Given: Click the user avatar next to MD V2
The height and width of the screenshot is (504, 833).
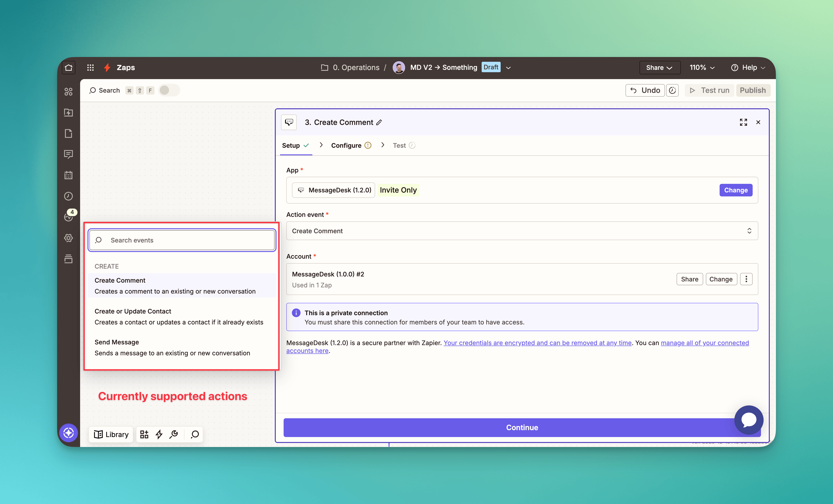Looking at the screenshot, I should (399, 67).
